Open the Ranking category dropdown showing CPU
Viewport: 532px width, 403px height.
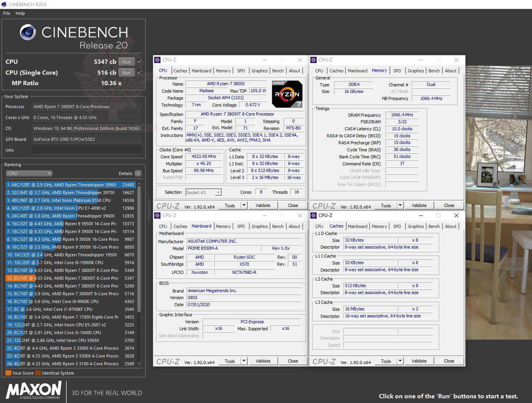tap(29, 173)
